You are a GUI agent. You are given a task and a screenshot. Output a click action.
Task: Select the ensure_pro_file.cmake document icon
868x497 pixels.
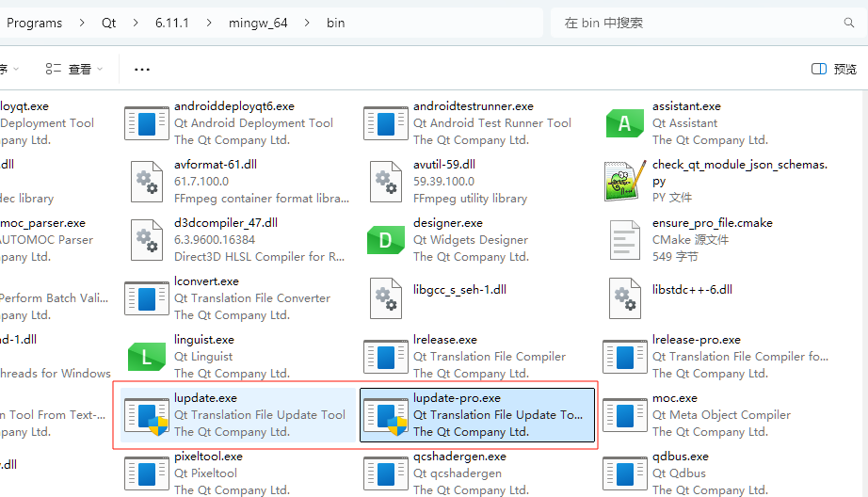tap(625, 240)
